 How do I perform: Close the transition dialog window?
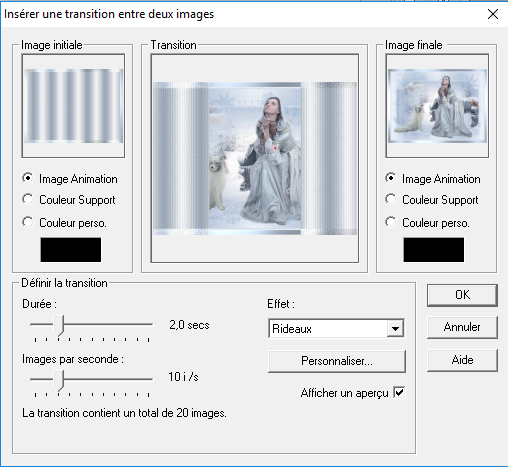493,14
